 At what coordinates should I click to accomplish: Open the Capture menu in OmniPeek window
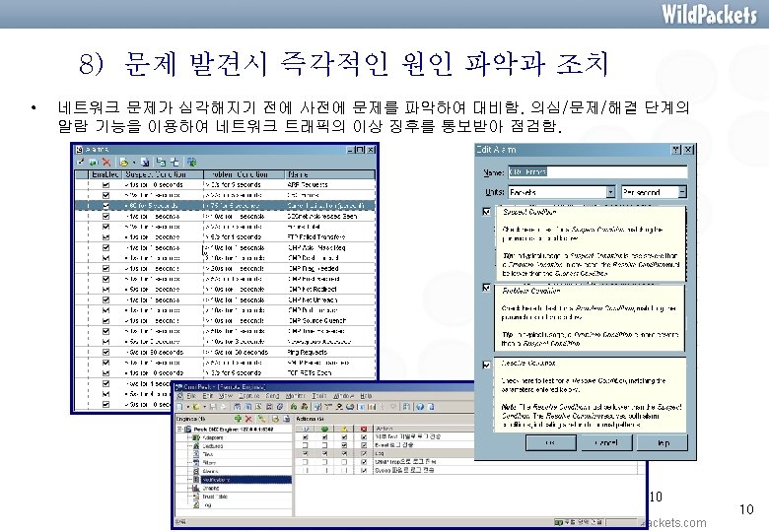tap(248, 396)
